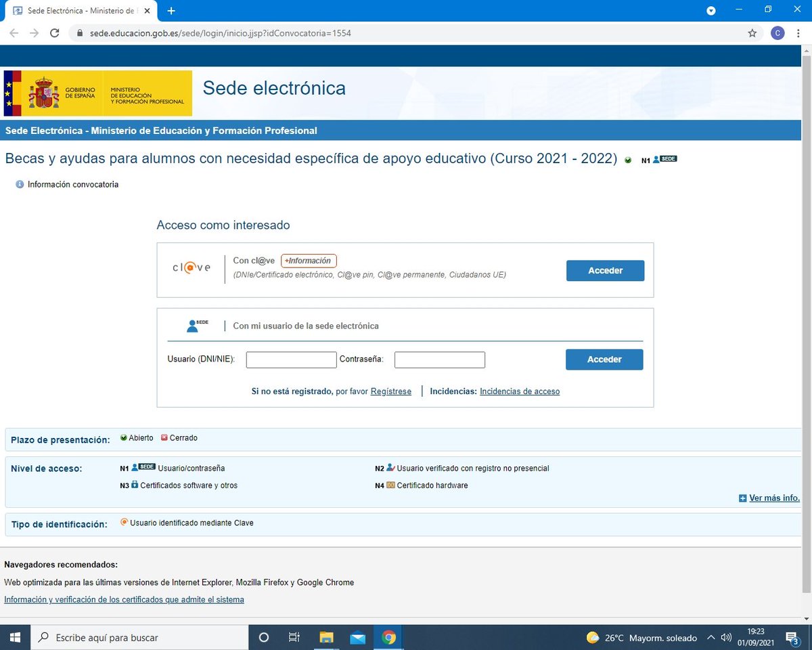This screenshot has width=812, height=650.
Task: Open the Información convocatoria link
Action: [x=73, y=184]
